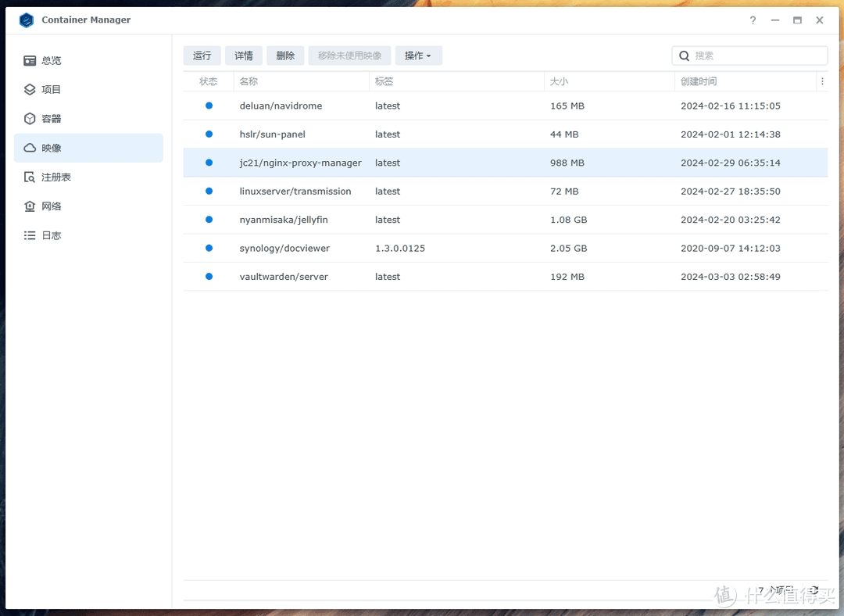The width and height of the screenshot is (844, 616).
Task: Click the 2024-02-20 03:25:42 timestamp
Action: tap(731, 220)
